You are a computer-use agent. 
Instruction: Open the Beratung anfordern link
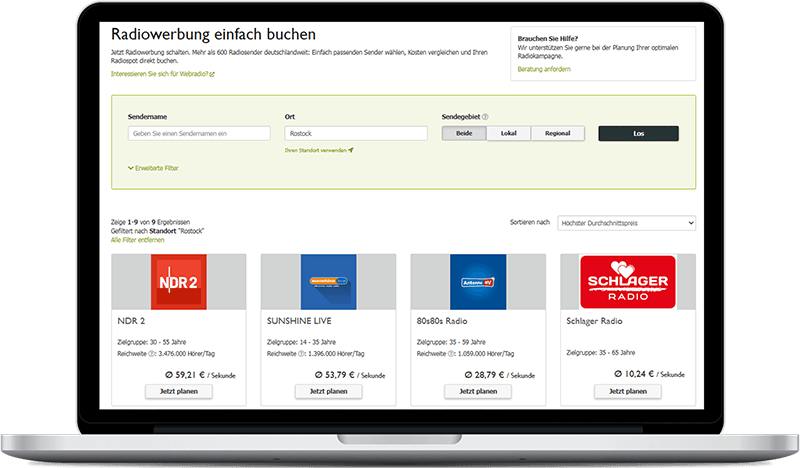pyautogui.click(x=544, y=69)
